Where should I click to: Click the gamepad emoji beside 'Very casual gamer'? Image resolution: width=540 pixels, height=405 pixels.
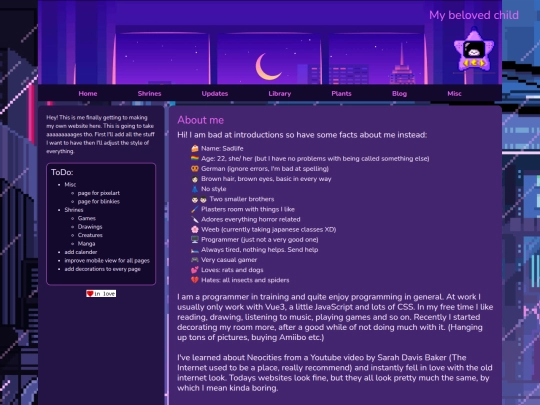click(195, 260)
